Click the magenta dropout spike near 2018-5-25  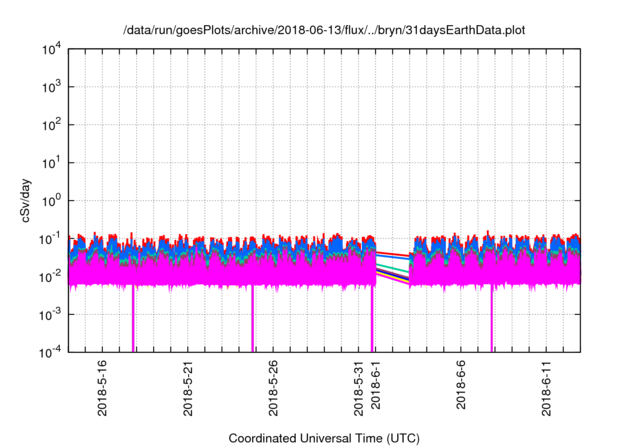(x=253, y=318)
